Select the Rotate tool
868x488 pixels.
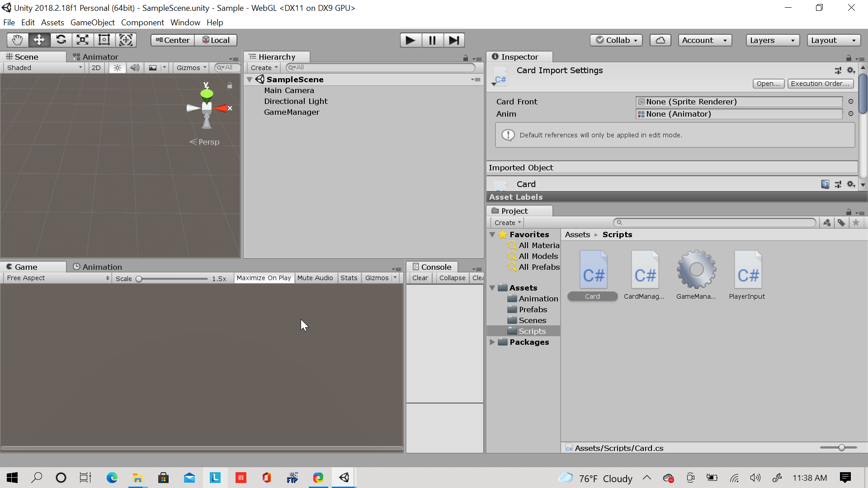(61, 40)
